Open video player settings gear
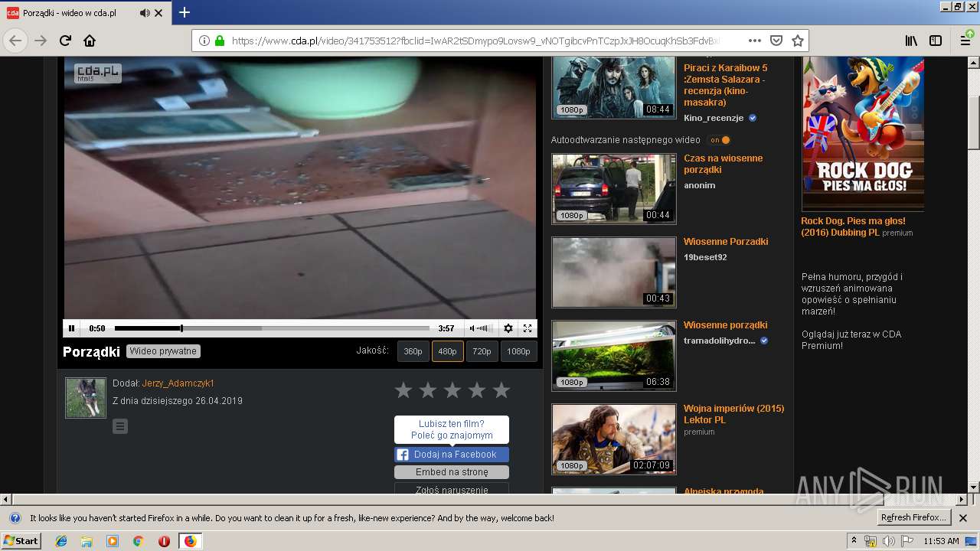Image resolution: width=980 pixels, height=551 pixels. [x=508, y=328]
